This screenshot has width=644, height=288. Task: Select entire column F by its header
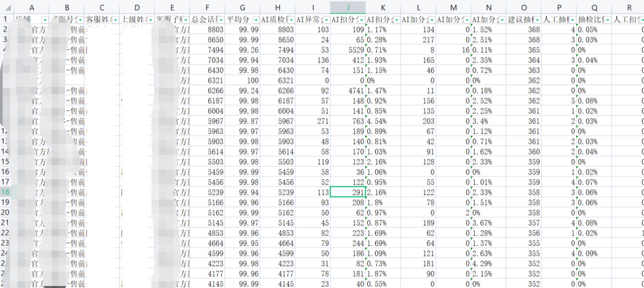(207, 8)
